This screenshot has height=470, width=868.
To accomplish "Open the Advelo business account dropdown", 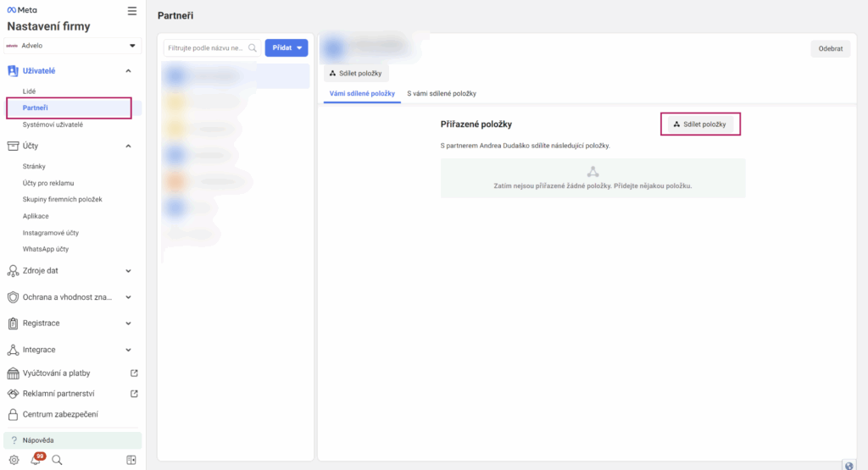I will 72,46.
